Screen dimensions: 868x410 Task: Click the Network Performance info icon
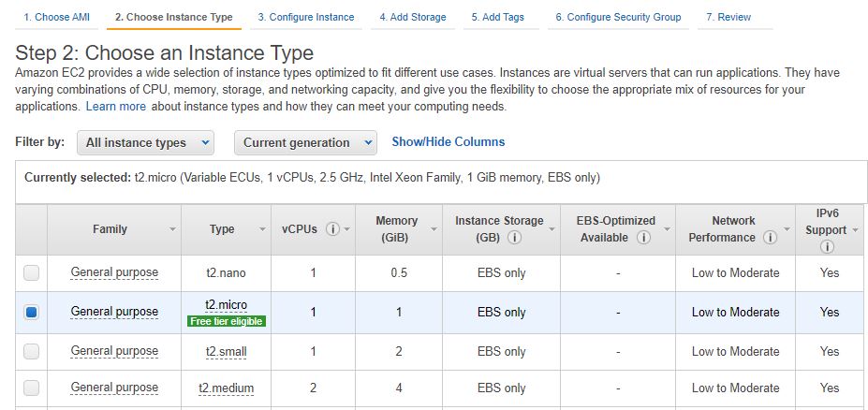tap(771, 238)
